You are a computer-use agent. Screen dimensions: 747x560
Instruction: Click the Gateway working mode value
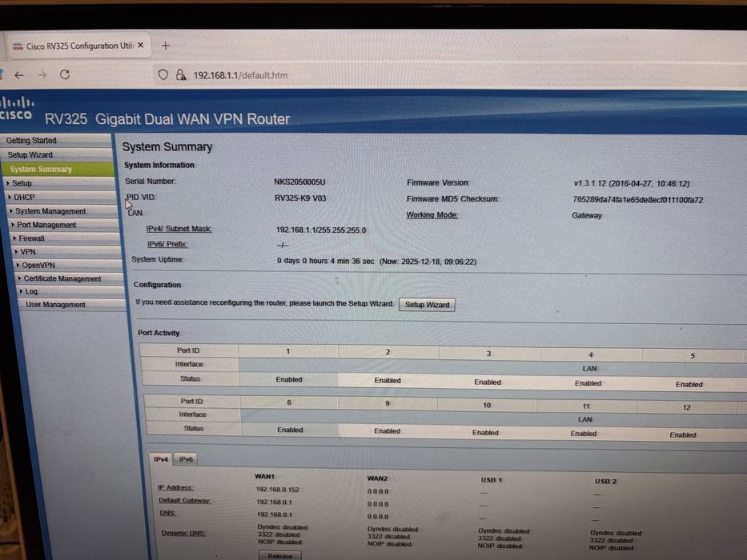(x=586, y=216)
